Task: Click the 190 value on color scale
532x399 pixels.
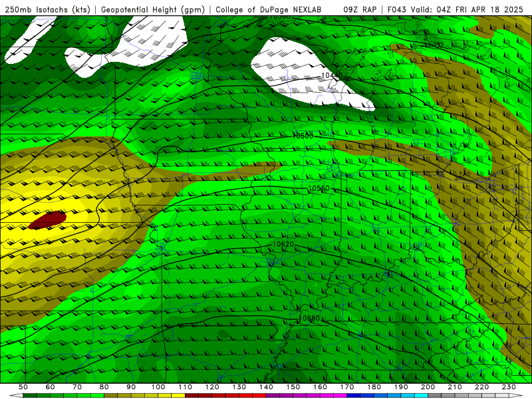Action: pyautogui.click(x=401, y=387)
